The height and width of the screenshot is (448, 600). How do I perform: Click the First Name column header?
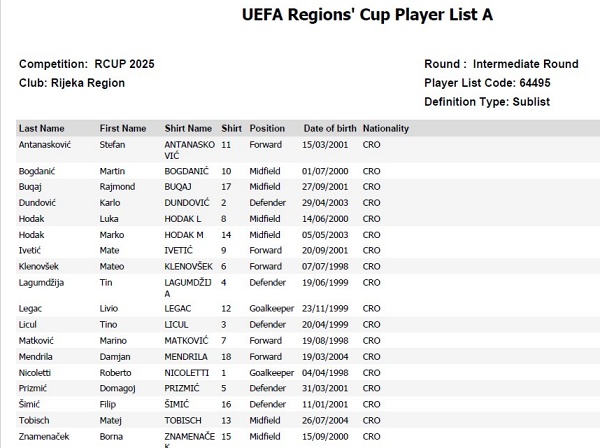(x=123, y=129)
